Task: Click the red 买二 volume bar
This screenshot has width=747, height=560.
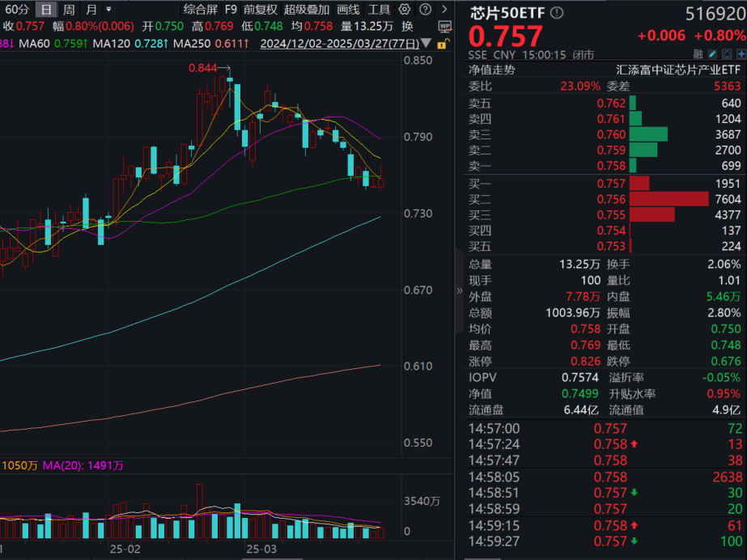Action: point(668,199)
